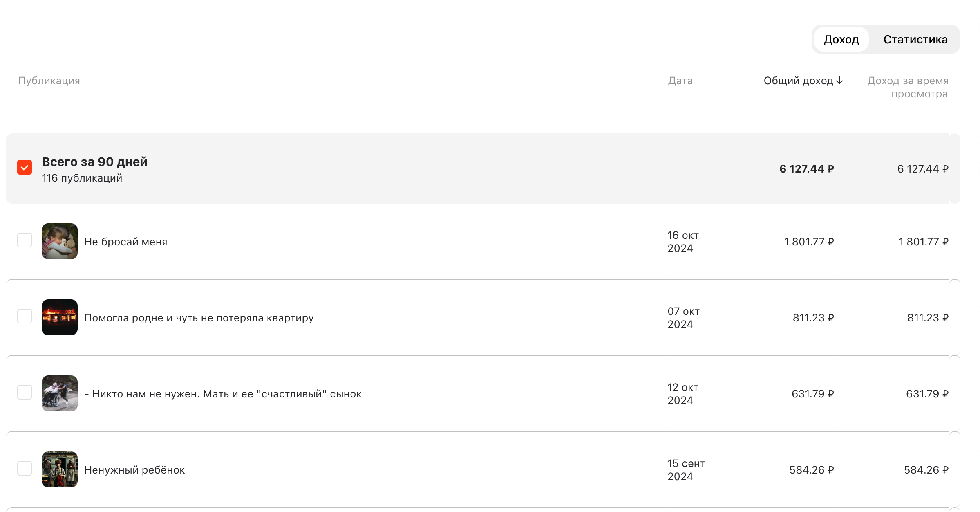Uncheck the Всего за 90 дней checkbox
This screenshot has width=980, height=512.
pyautogui.click(x=25, y=167)
